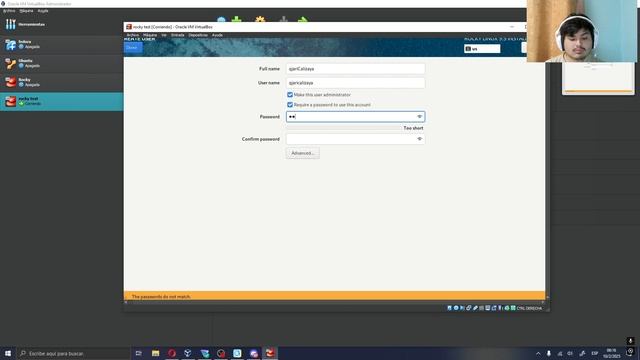Open Máquina menu in VirtualBox Manager
The width and height of the screenshot is (640, 360).
tap(27, 11)
